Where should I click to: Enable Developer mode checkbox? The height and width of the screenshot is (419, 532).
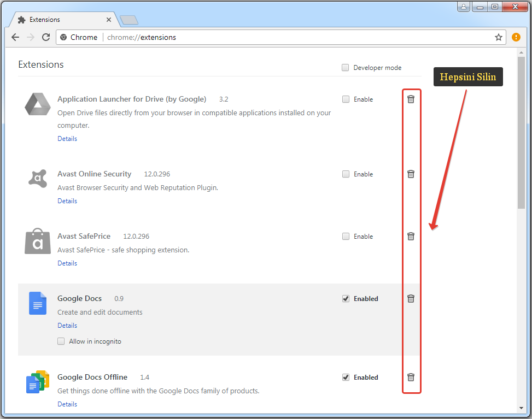coord(346,68)
